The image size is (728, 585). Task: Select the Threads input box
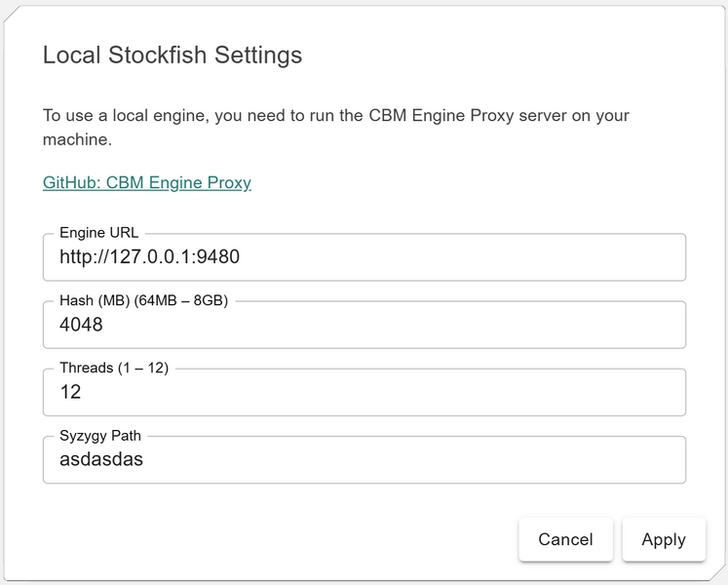click(x=364, y=392)
